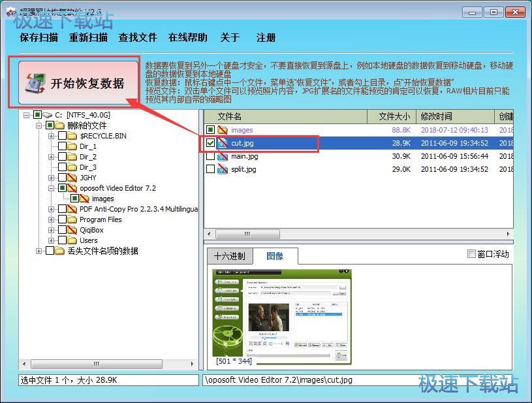Expand the Dir_2 node
Image resolution: width=532 pixels, height=403 pixels.
[51, 157]
